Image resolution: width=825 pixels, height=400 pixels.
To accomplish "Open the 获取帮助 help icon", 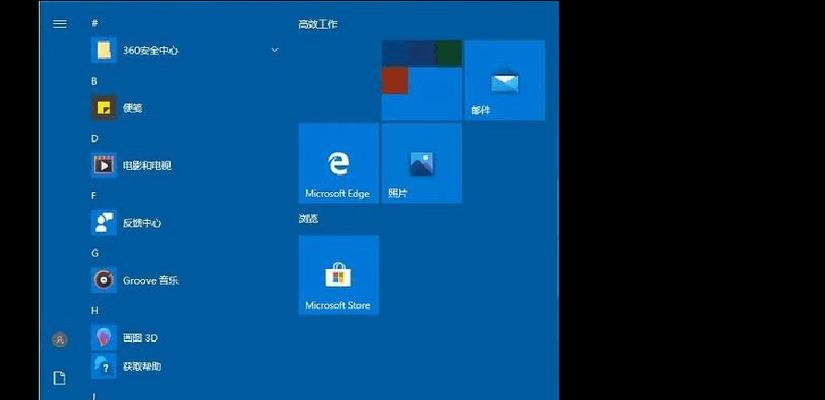I will tap(104, 366).
